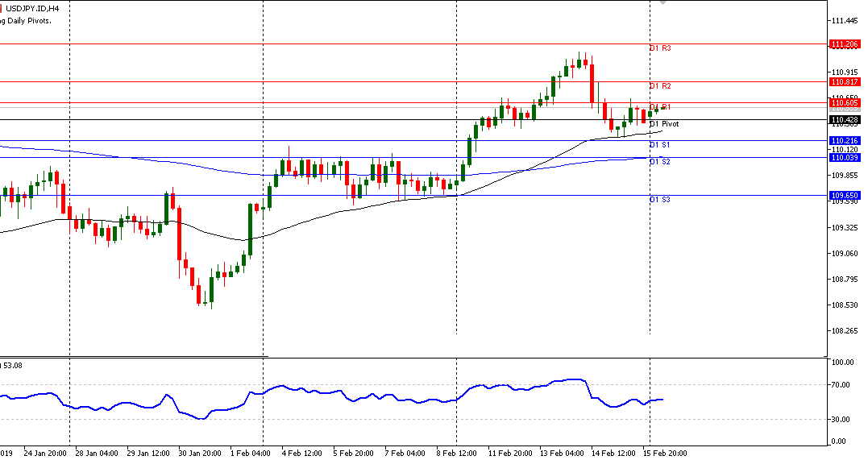This screenshot has height=460, width=868.
Task: Select the D1 S3 support label
Action: tap(660, 199)
